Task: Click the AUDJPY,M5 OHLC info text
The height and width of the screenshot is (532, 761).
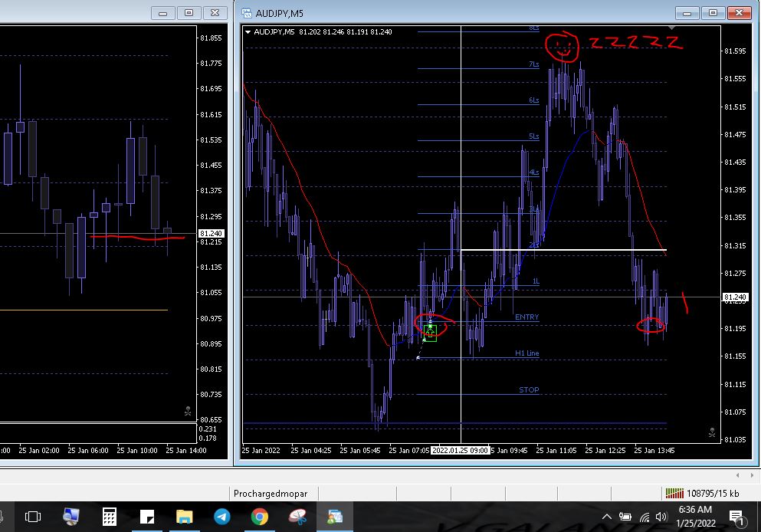Action: point(323,32)
